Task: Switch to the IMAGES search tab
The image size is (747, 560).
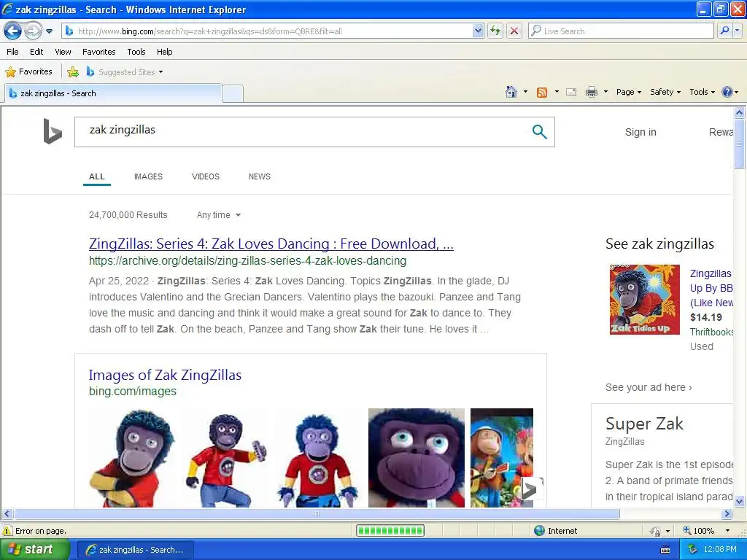Action: (x=148, y=176)
